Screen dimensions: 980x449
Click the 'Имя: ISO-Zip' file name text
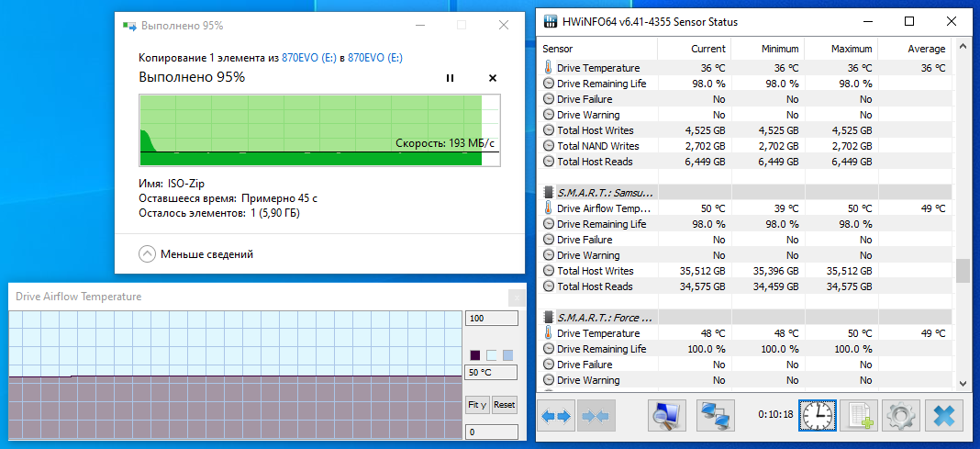[x=172, y=184]
